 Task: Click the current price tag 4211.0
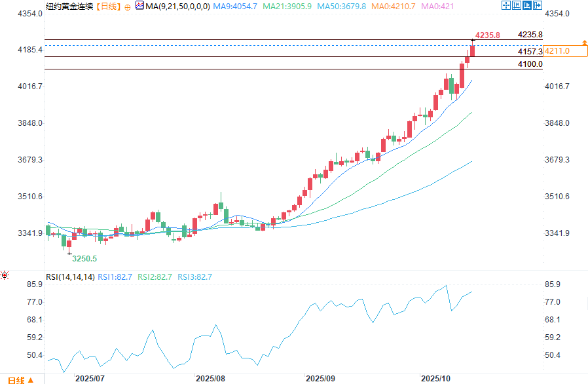(565, 51)
